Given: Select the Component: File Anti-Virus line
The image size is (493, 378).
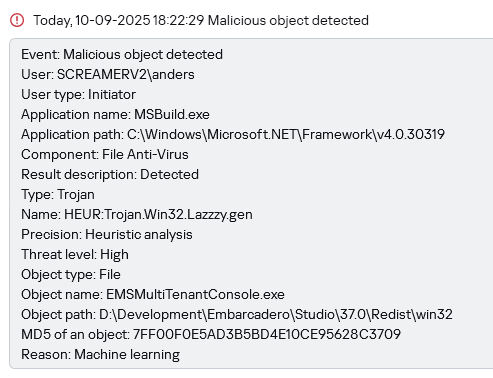Looking at the screenshot, I should coord(105,154).
